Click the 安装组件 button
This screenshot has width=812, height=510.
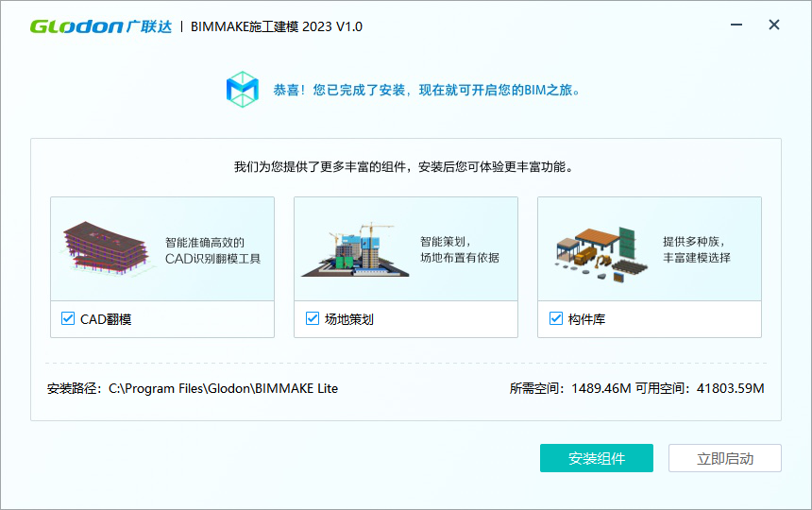coord(597,458)
